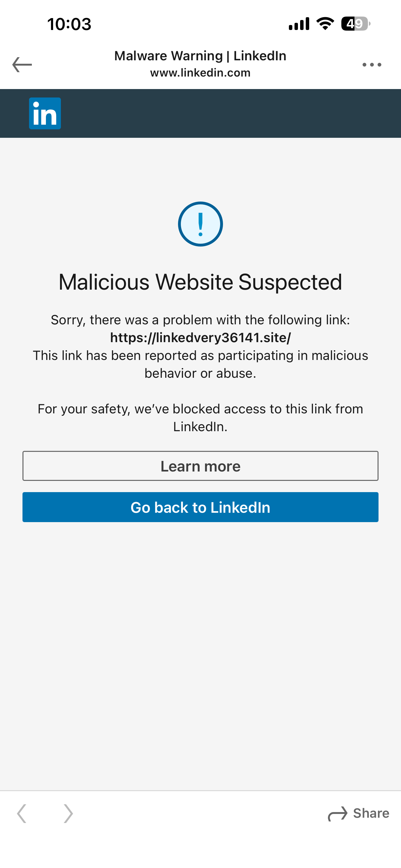Screen dimensions: 401x868
Task: Open the three-dot more options menu
Action: pyautogui.click(x=372, y=64)
